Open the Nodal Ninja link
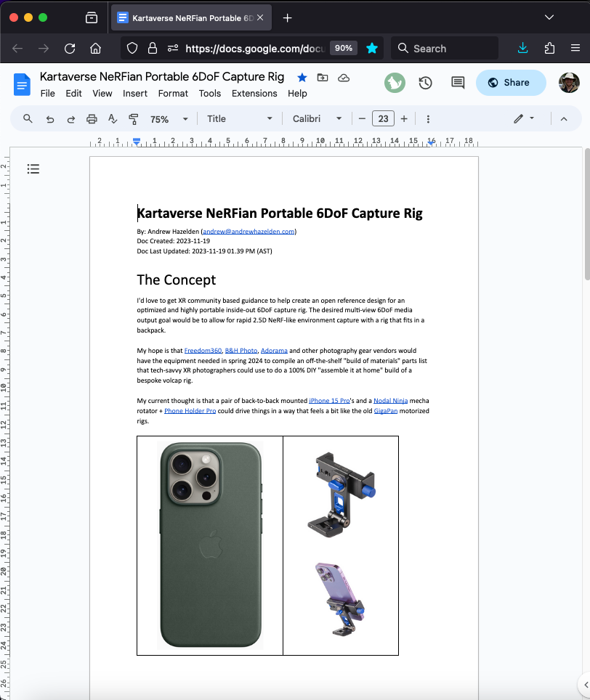The height and width of the screenshot is (700, 590). 390,400
